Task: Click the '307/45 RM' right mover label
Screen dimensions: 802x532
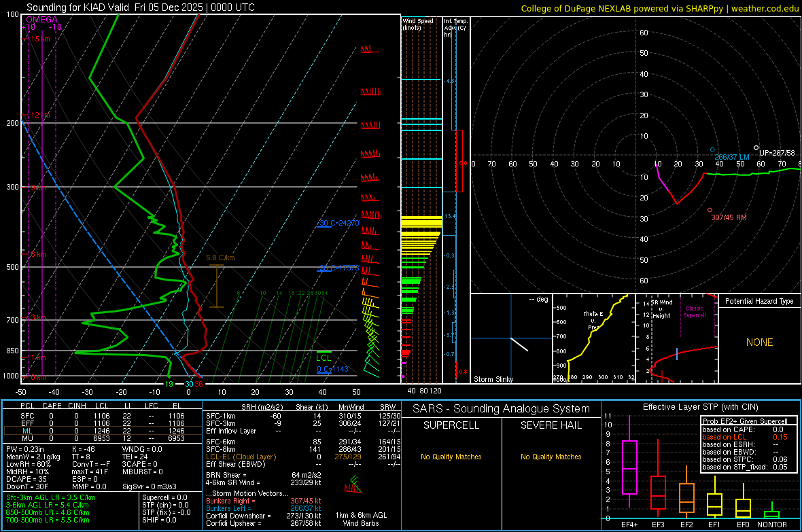Action: tap(729, 217)
